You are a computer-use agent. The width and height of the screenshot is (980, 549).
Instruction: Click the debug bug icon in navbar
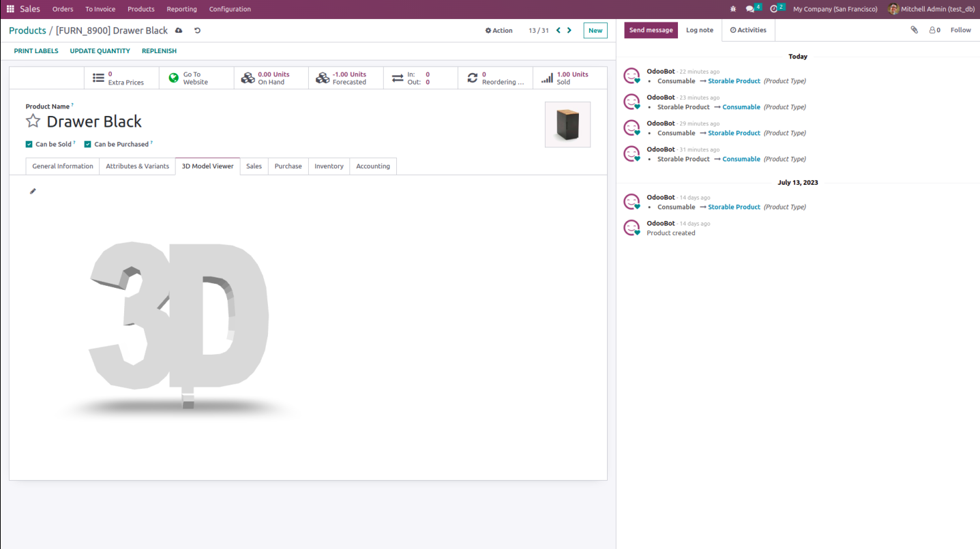click(x=733, y=9)
